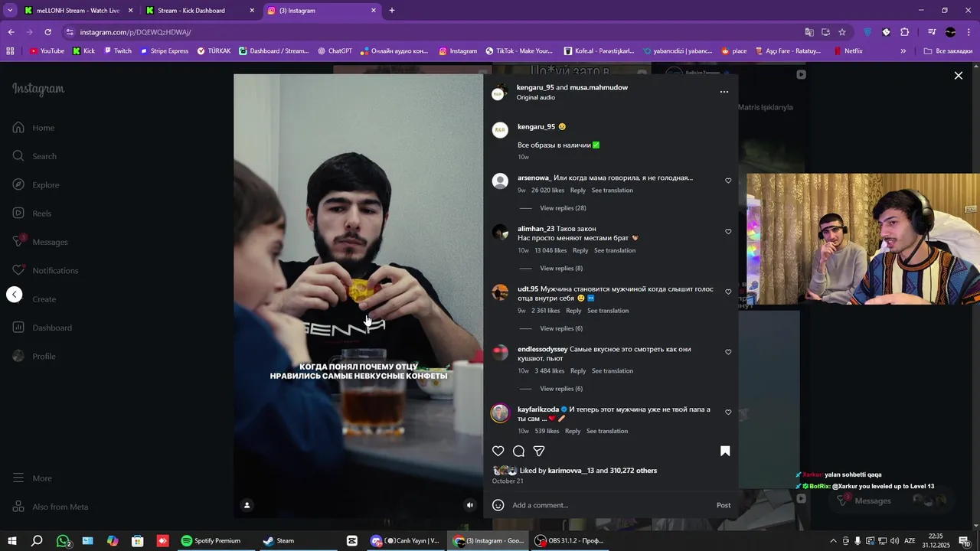Viewport: 980px width, 551px height.
Task: Focus the 'Add a comment...' field
Action: [609, 505]
